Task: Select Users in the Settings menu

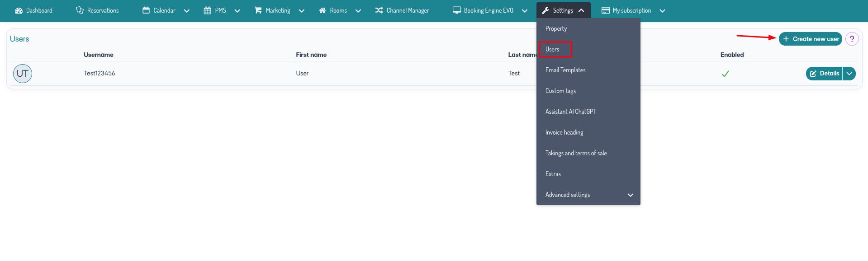Action: (x=552, y=49)
